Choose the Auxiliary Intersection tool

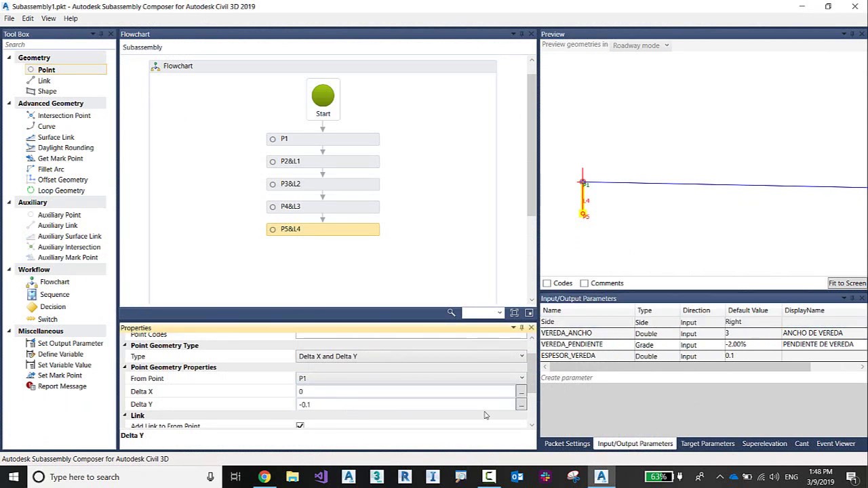68,247
